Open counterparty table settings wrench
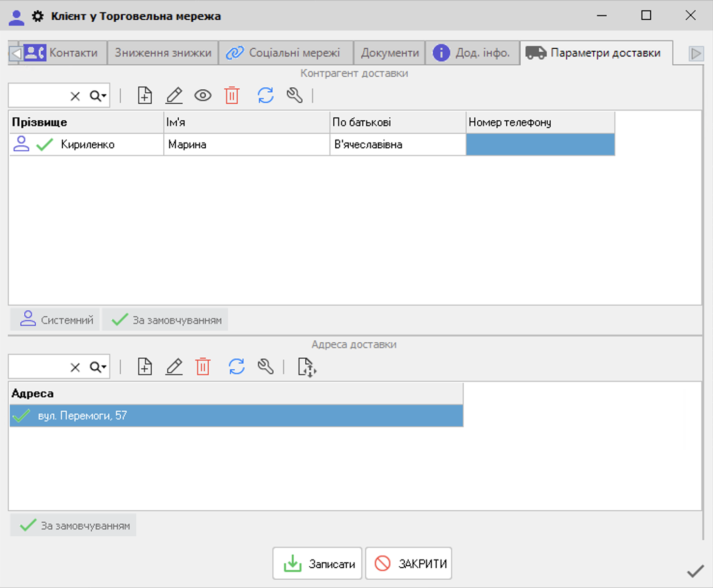This screenshot has width=713, height=588. (295, 96)
